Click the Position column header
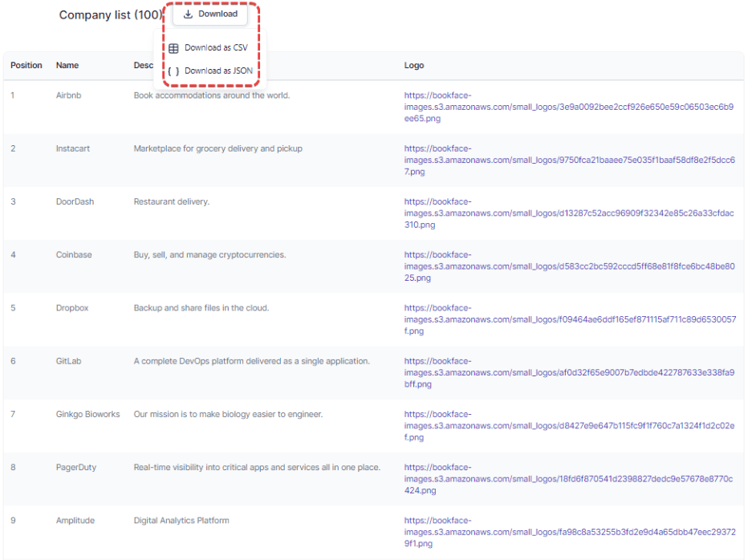 point(26,65)
